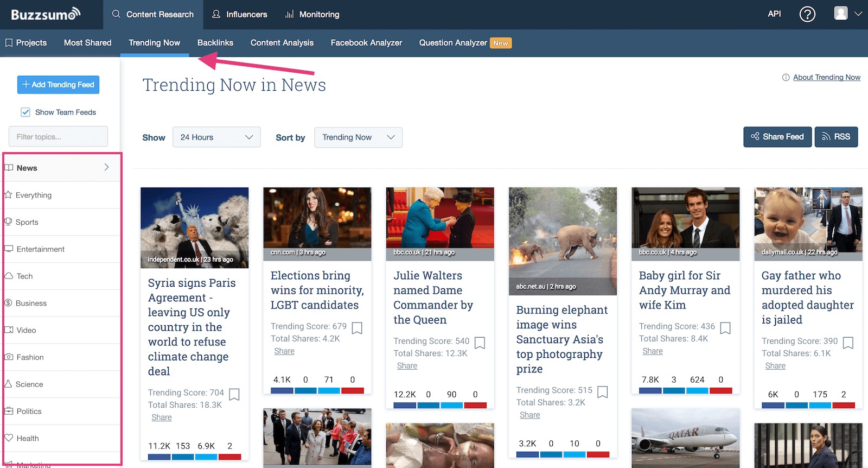Click headline Baby girl for Sir Andy Murray
868x468 pixels.
pos(685,290)
